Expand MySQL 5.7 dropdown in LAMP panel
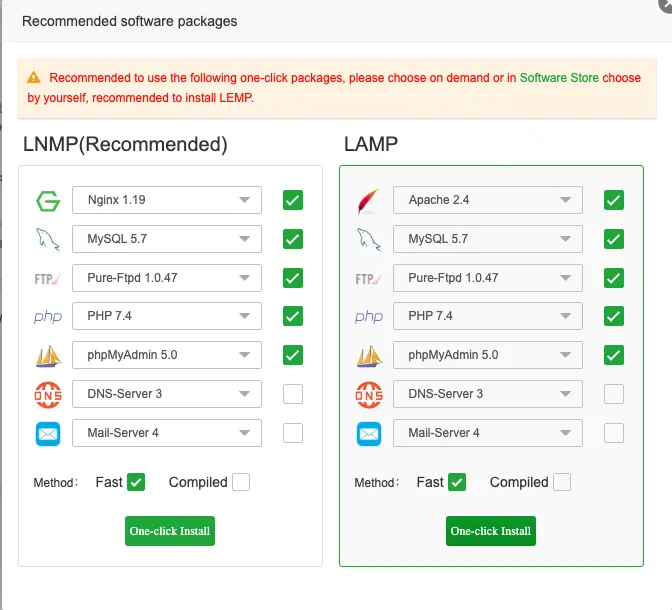Viewport: 672px width, 610px height. (x=488, y=239)
